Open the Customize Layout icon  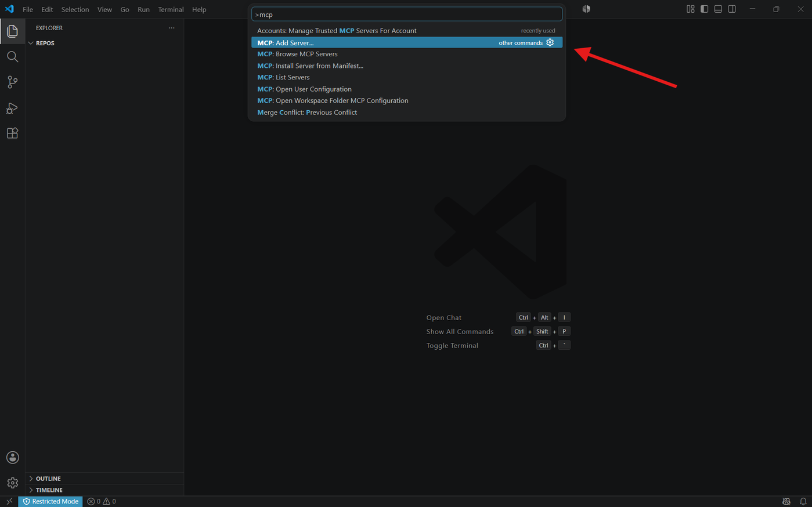pos(690,9)
